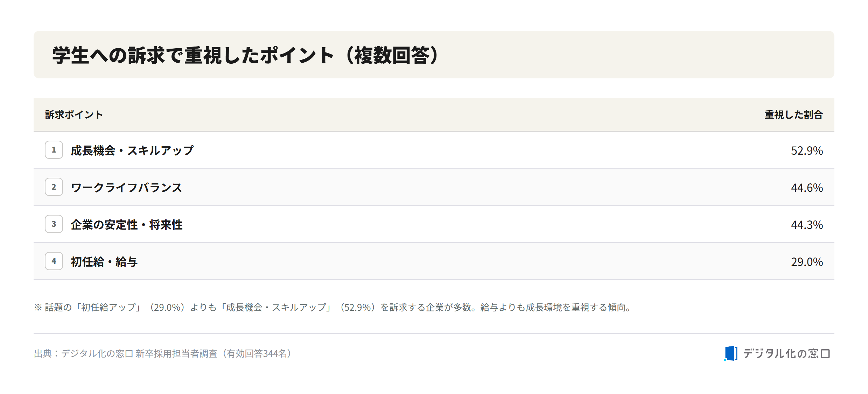The width and height of the screenshot is (868, 394).
Task: Click the rank 2 number badge
Action: (54, 187)
